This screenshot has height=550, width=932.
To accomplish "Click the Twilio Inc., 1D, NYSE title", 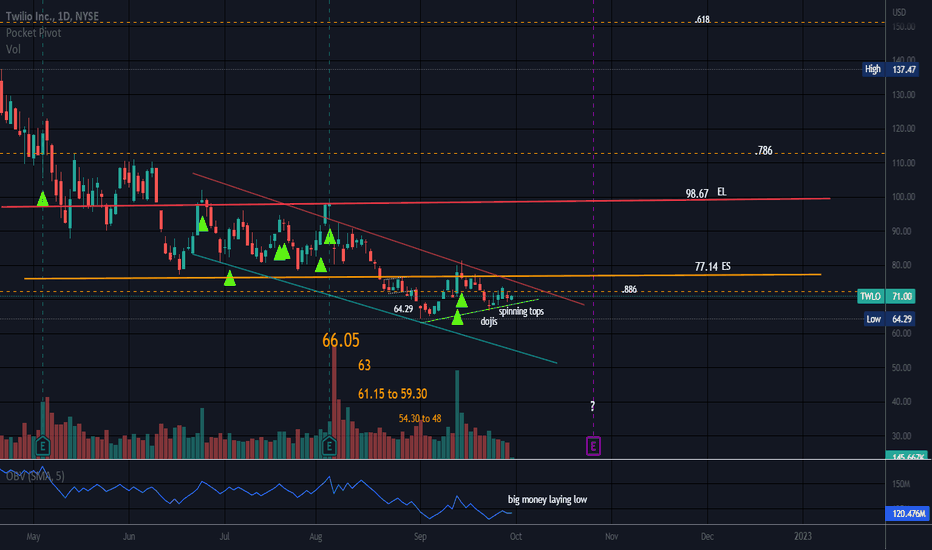I will click(52, 16).
